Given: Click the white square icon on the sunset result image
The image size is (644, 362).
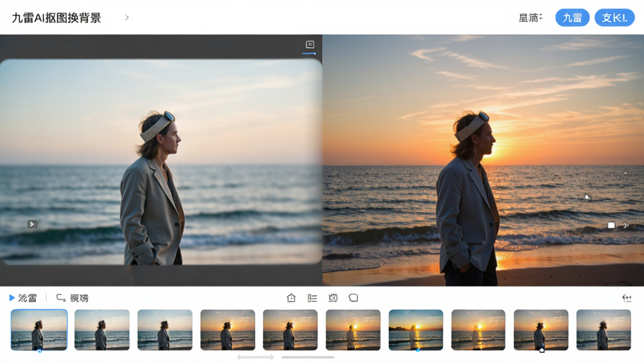Looking at the screenshot, I should click(x=611, y=225).
